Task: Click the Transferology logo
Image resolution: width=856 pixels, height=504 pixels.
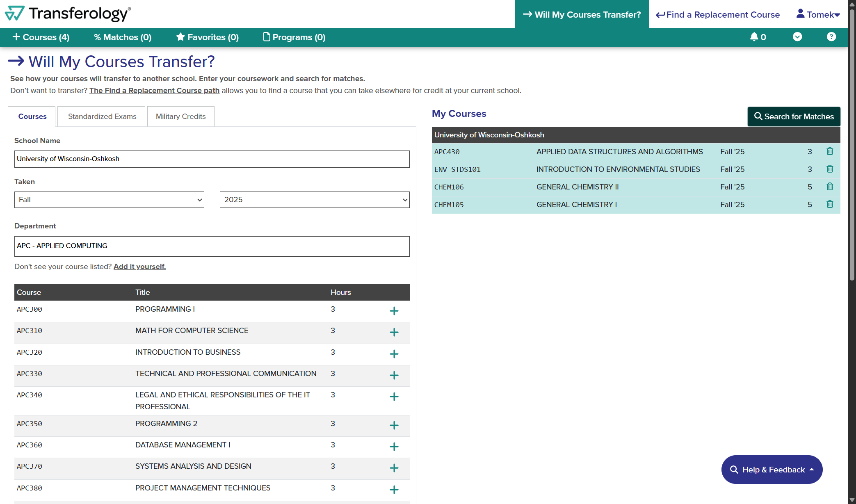Action: click(x=68, y=14)
